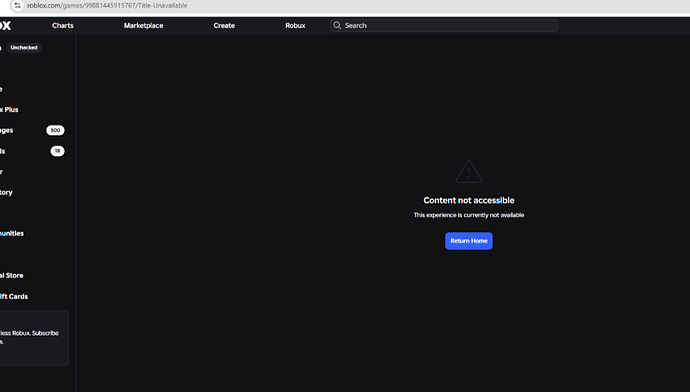Viewport: 690px width, 392px height.
Task: Open the Marketplace page
Action: pos(143,26)
